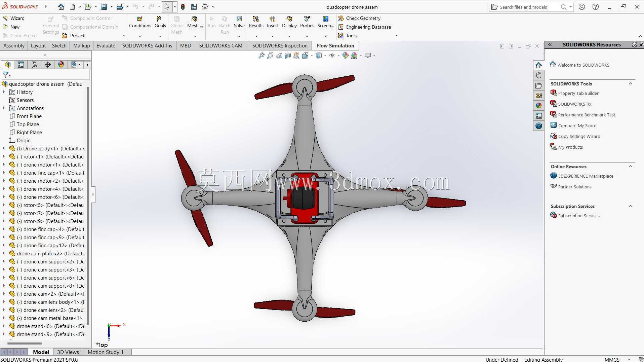Click MMGS unit system in status bar
Image resolution: width=644 pixels, height=362 pixels.
coord(612,359)
